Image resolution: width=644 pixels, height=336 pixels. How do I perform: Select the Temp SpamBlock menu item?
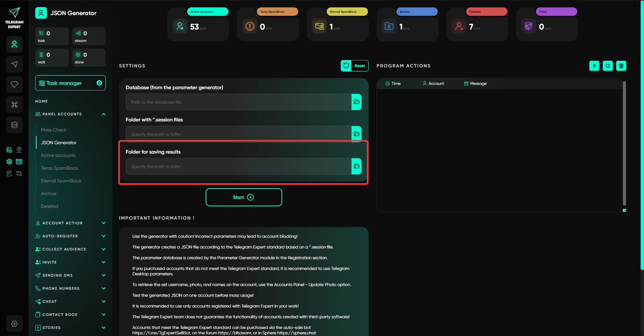(x=59, y=168)
